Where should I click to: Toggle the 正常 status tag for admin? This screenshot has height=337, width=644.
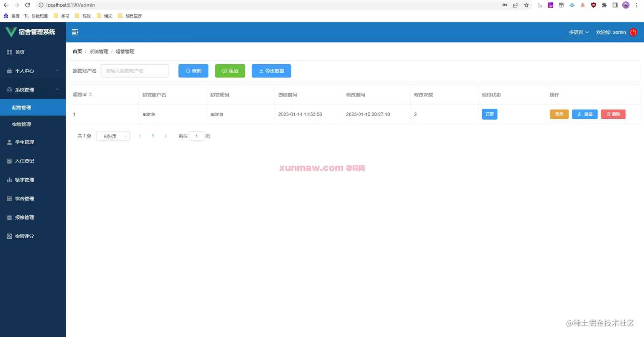tap(490, 114)
